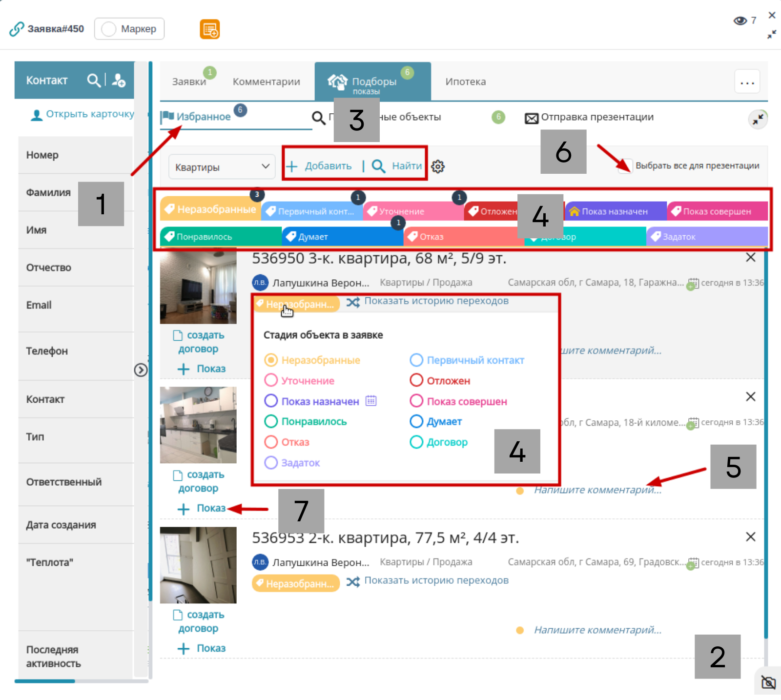Switch to the Ипотека tab

(x=466, y=82)
